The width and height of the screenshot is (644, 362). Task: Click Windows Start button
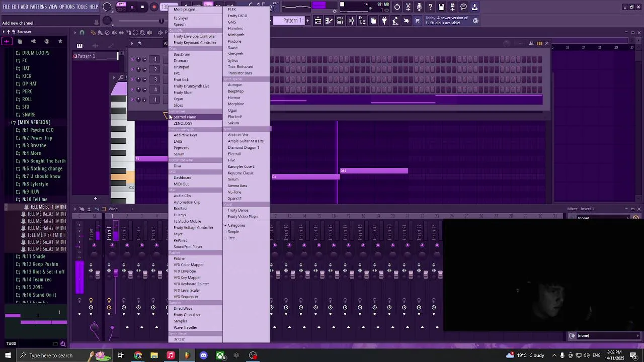(x=8, y=355)
